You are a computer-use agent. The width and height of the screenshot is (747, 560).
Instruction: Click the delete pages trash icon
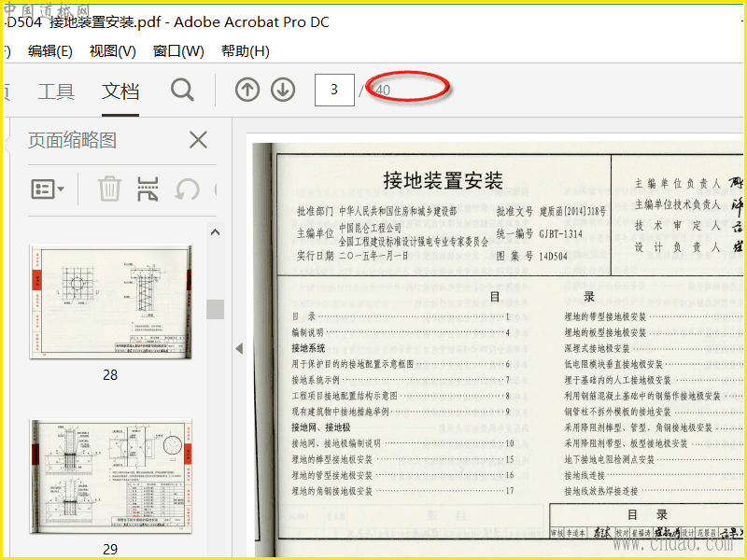pos(109,189)
